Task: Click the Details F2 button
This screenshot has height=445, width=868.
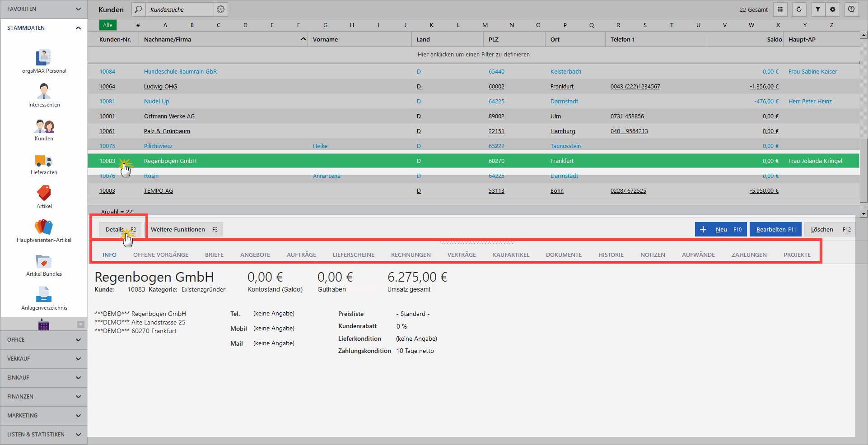Action: click(120, 229)
